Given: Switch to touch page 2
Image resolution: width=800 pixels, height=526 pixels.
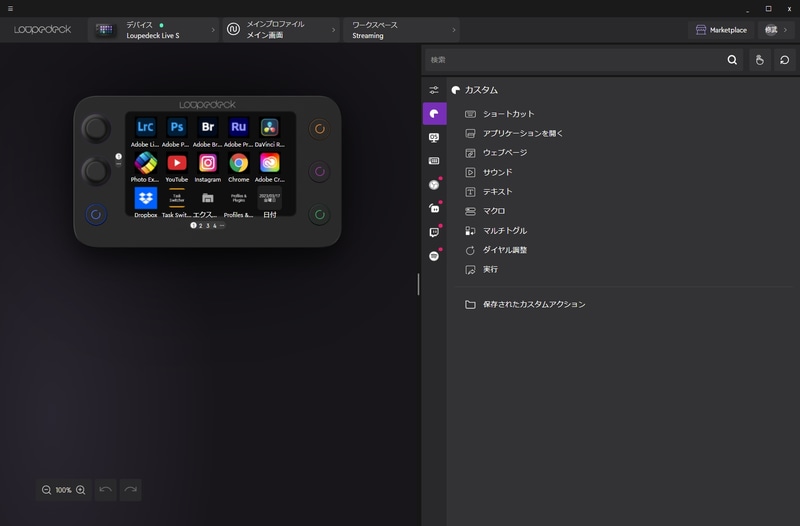Looking at the screenshot, I should [x=201, y=226].
